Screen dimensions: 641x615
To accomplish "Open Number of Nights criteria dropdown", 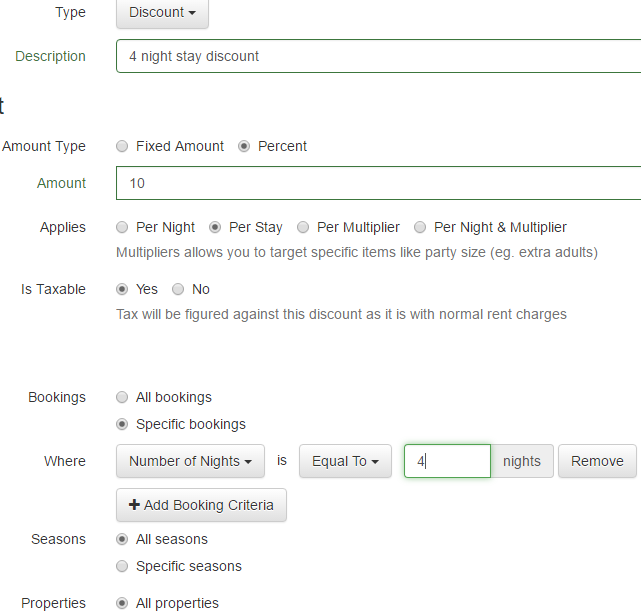I will [x=190, y=461].
